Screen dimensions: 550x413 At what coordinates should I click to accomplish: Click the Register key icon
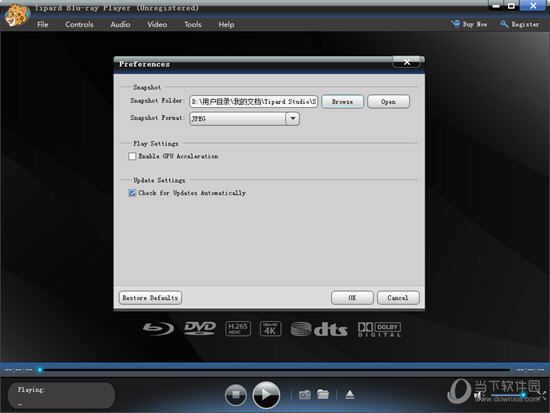[504, 24]
